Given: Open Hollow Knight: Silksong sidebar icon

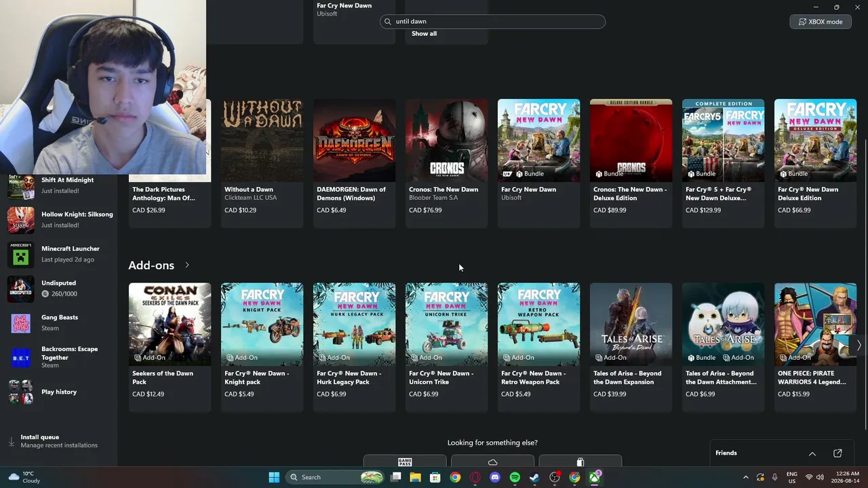Looking at the screenshot, I should coord(20,220).
